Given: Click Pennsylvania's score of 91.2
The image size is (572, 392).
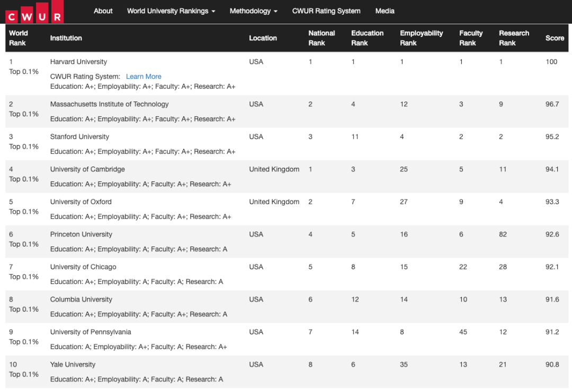Looking at the screenshot, I should point(552,332).
